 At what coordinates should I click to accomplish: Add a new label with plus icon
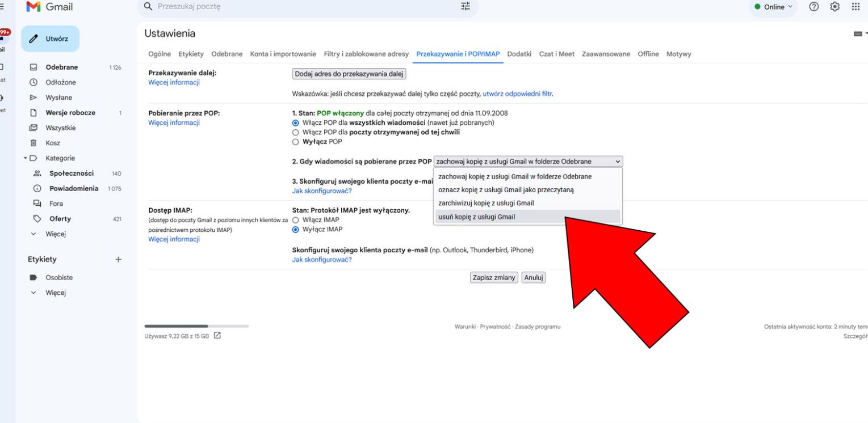pyautogui.click(x=118, y=259)
